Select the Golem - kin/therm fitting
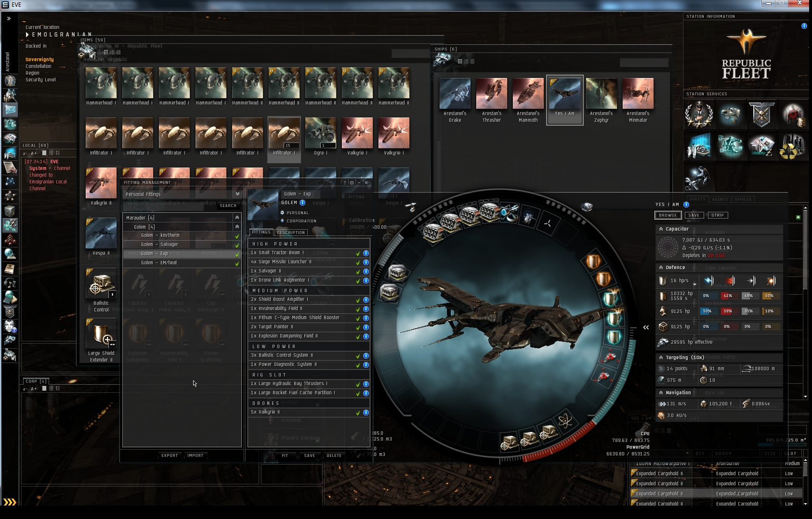 (x=182, y=235)
